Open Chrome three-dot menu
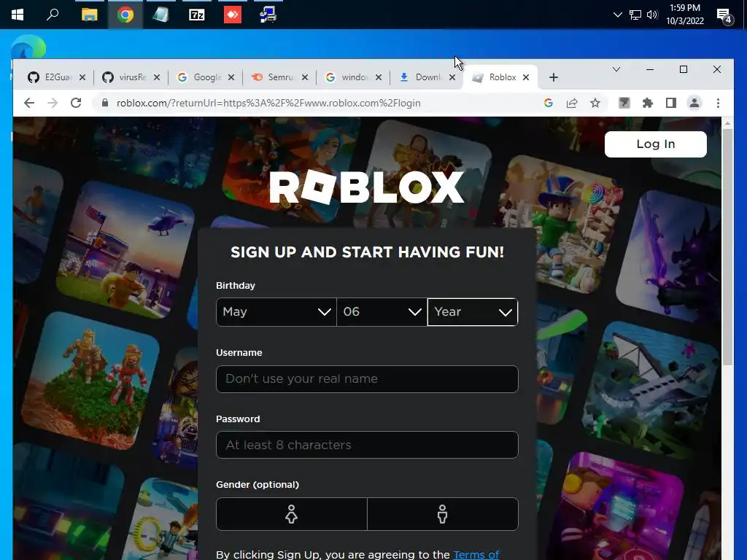This screenshot has height=560, width=747. tap(718, 103)
